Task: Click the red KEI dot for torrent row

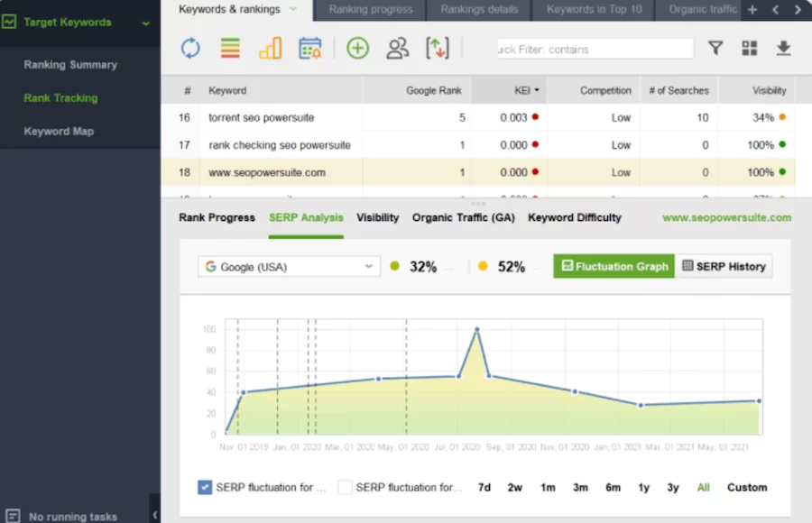Action: click(535, 117)
